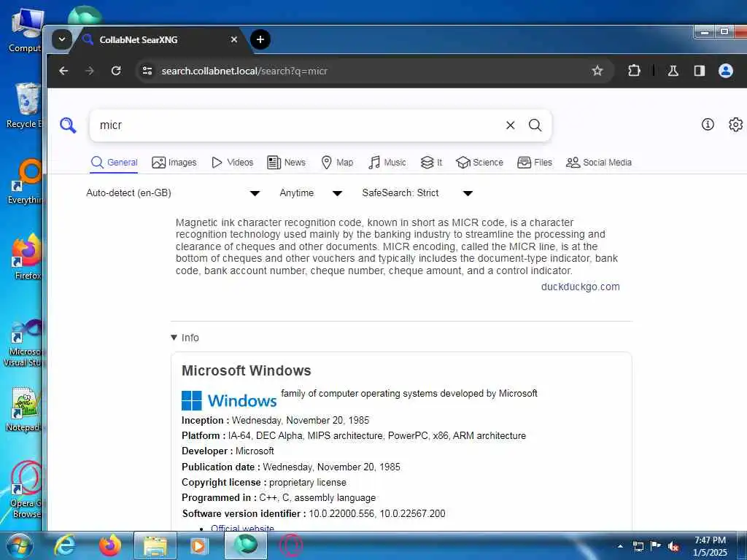This screenshot has height=560, width=747.
Task: Open the Anytime time range dropdown
Action: (x=311, y=192)
